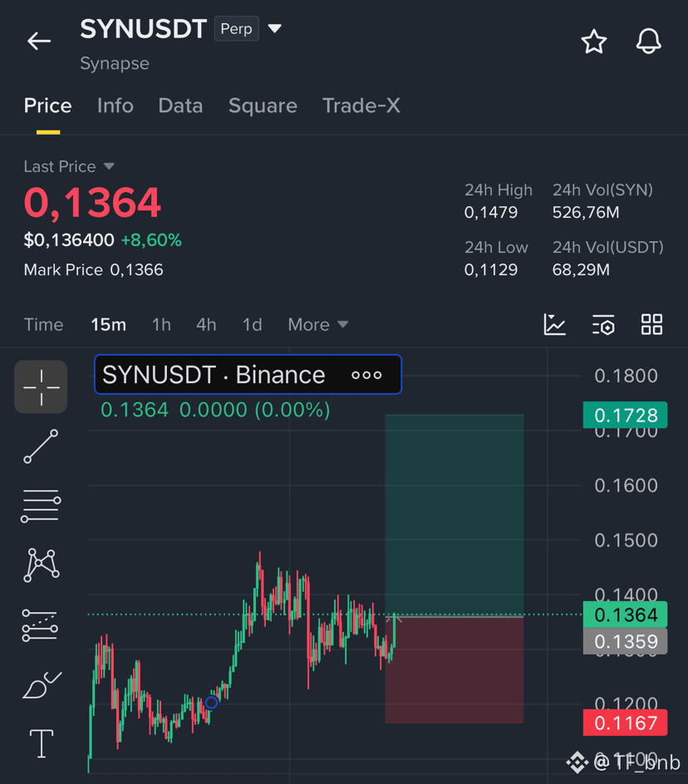Click the 0.1359 entry price label

(625, 642)
